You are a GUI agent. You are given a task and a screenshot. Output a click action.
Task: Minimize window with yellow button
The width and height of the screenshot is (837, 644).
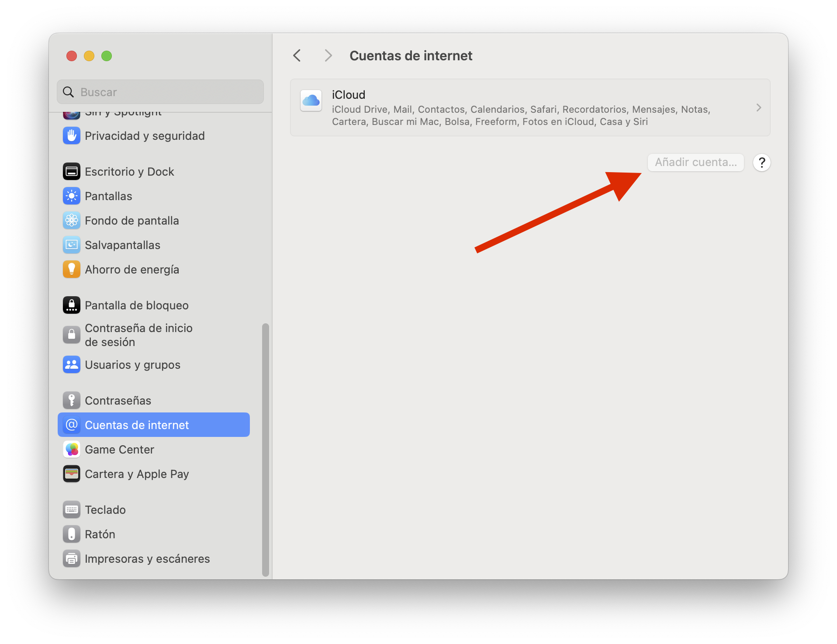[89, 56]
